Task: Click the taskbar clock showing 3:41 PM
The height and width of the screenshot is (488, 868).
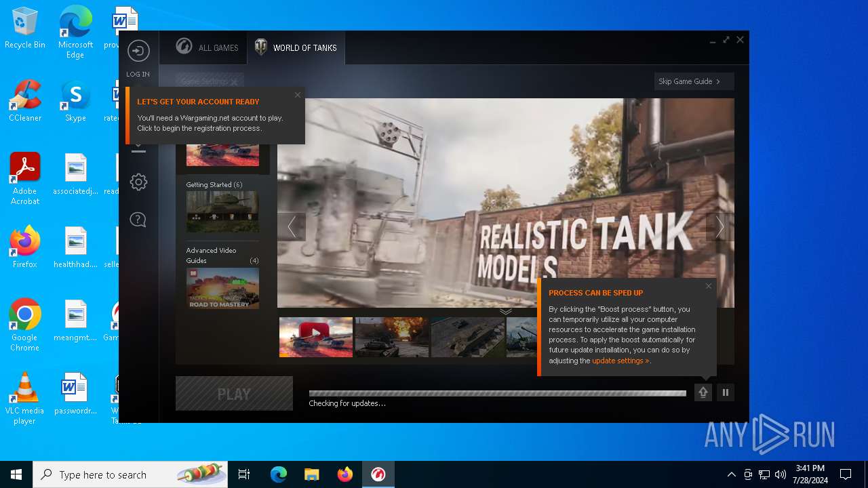Action: 810,474
